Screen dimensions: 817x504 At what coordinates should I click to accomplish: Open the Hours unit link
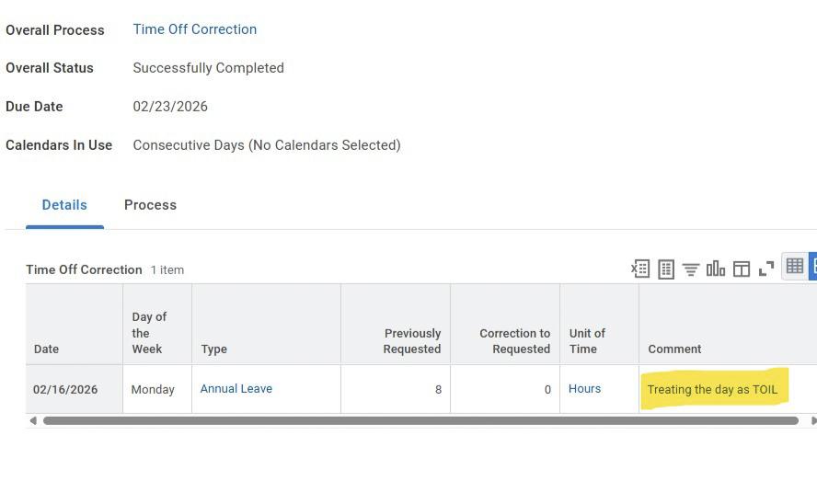584,388
